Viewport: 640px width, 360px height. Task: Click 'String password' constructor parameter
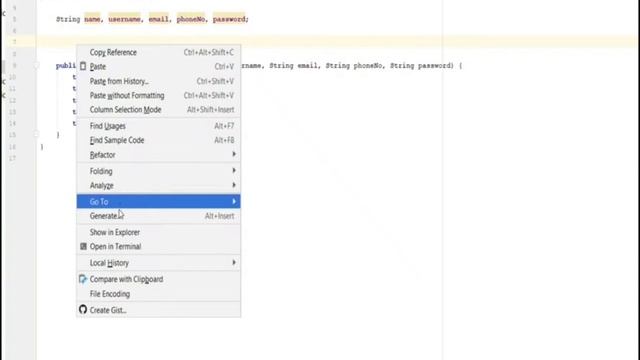tap(421, 65)
